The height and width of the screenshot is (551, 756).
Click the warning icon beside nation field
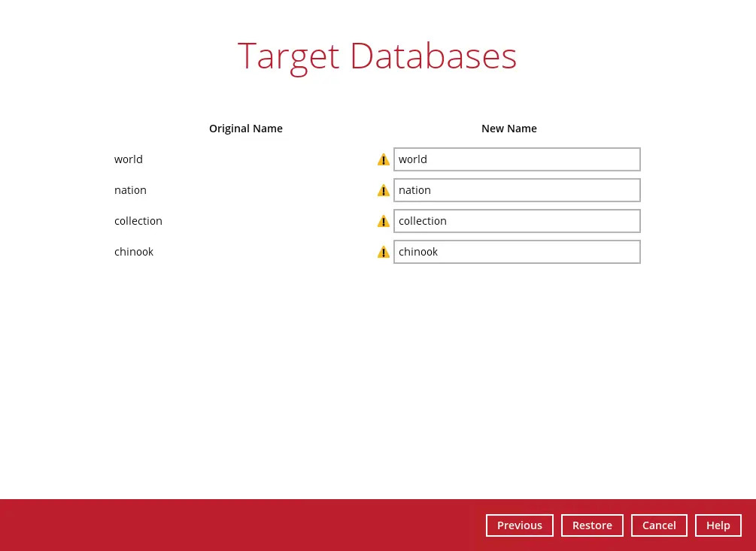(384, 190)
